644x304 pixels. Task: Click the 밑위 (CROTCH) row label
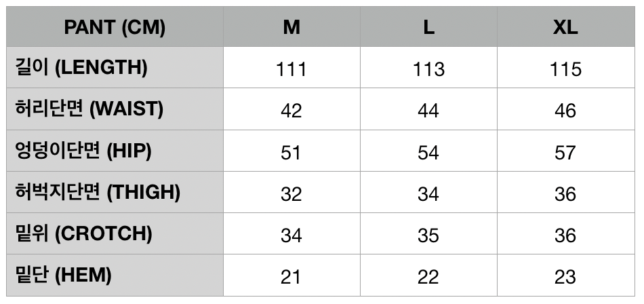point(83,234)
